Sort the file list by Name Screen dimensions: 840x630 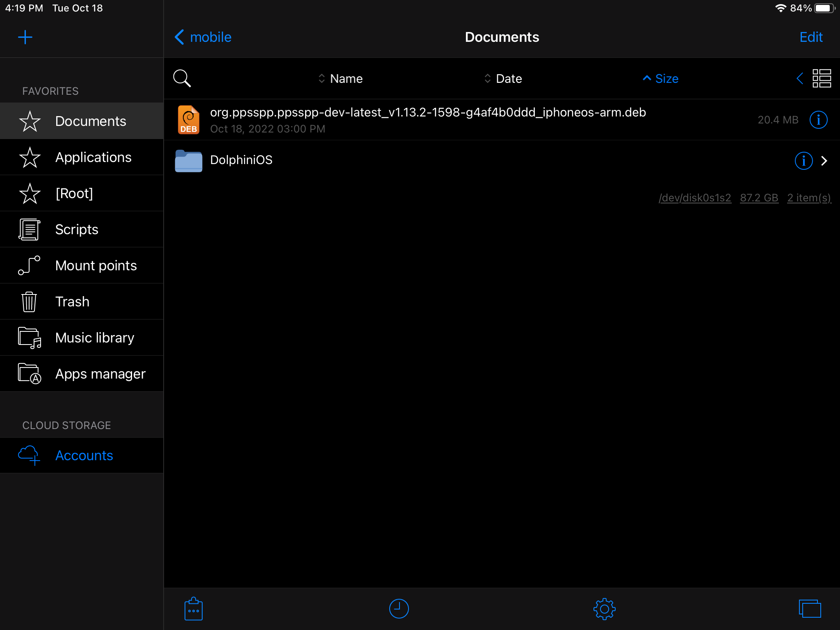tap(340, 78)
